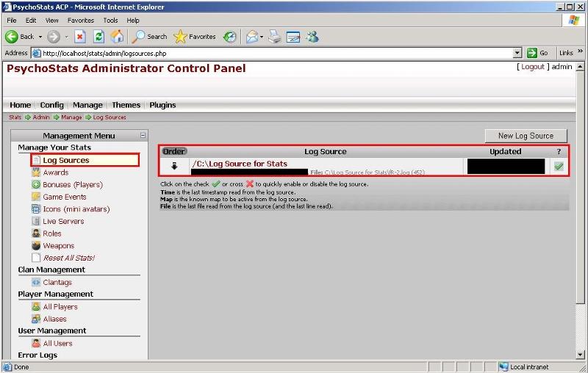Click the Clantags icon
Screen dimensions: 588x373
click(x=36, y=283)
